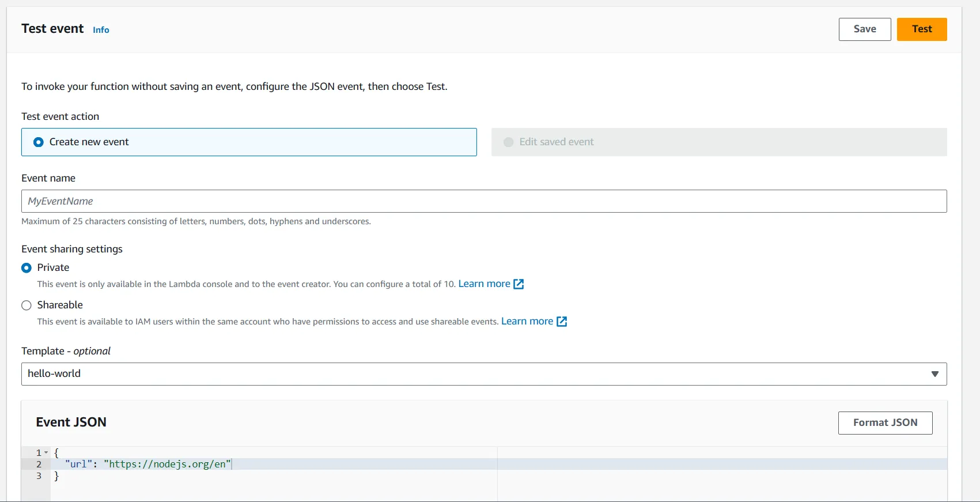Click the opening brace on JSON line 1
980x502 pixels.
click(56, 453)
